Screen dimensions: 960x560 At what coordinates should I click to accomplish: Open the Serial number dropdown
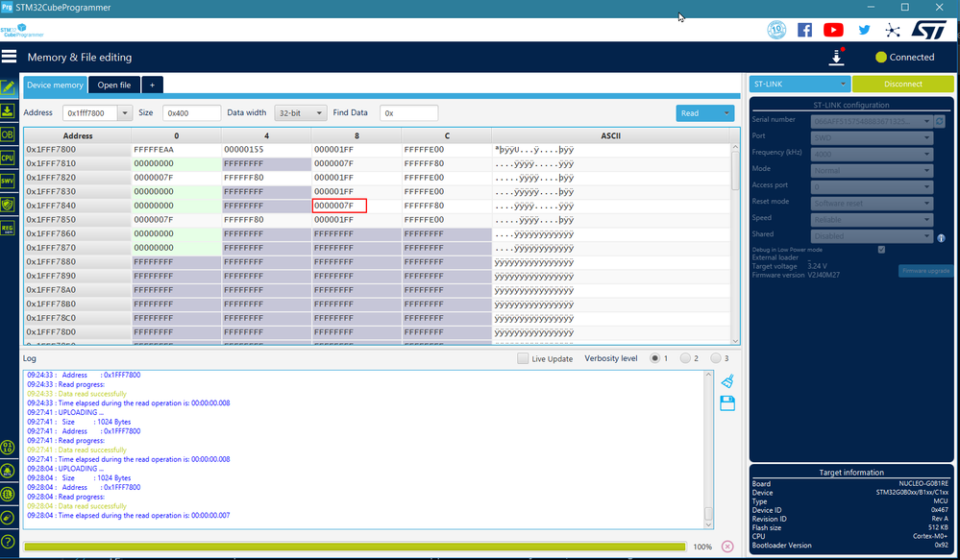click(x=872, y=121)
